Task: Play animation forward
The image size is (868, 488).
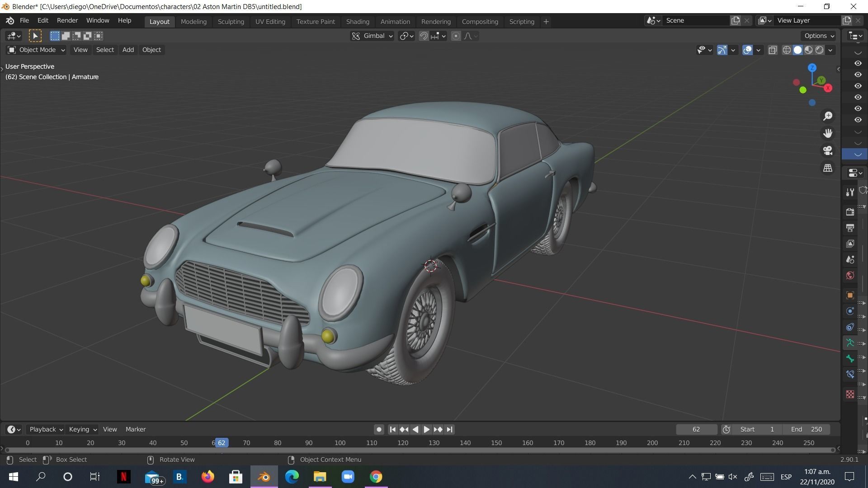Action: tap(426, 429)
